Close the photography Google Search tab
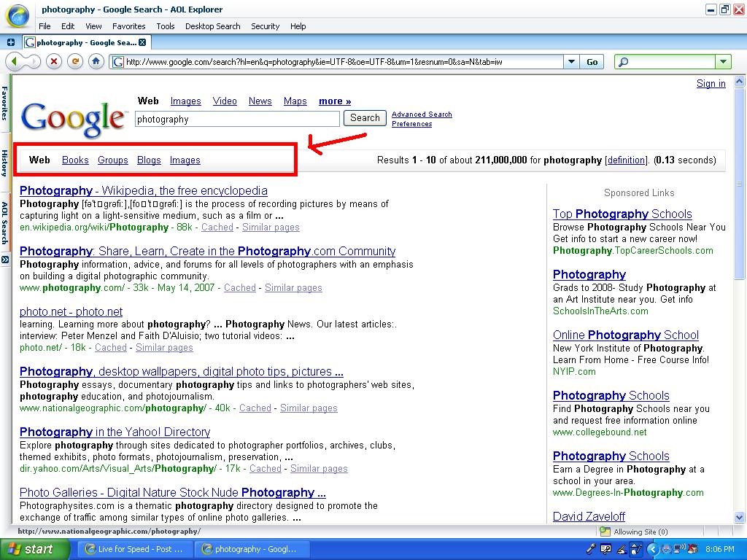This screenshot has height=560, width=747. [x=142, y=42]
